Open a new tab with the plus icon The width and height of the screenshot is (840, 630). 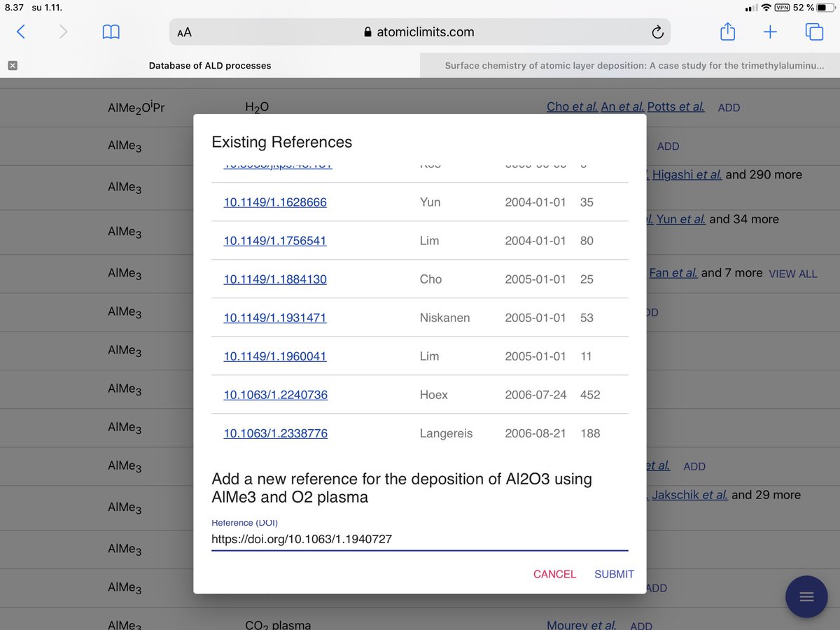(770, 31)
